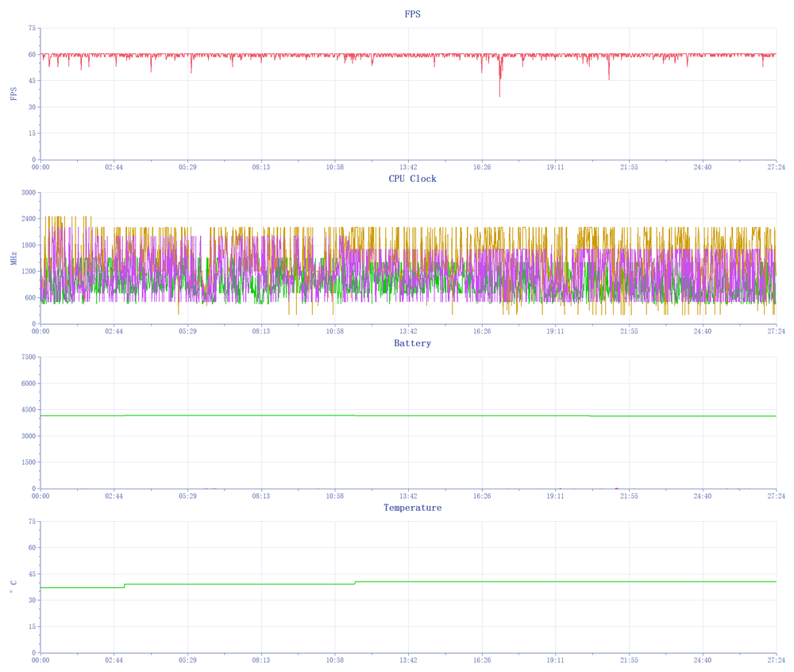This screenshot has height=672, width=794.
Task: Click the "600" tick on CPU Clock chart
Action: click(x=30, y=298)
